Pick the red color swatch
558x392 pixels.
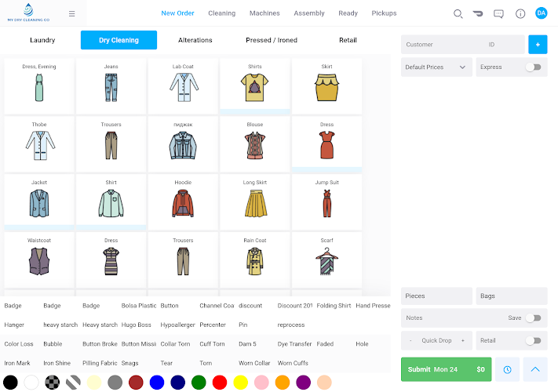pyautogui.click(x=220, y=383)
